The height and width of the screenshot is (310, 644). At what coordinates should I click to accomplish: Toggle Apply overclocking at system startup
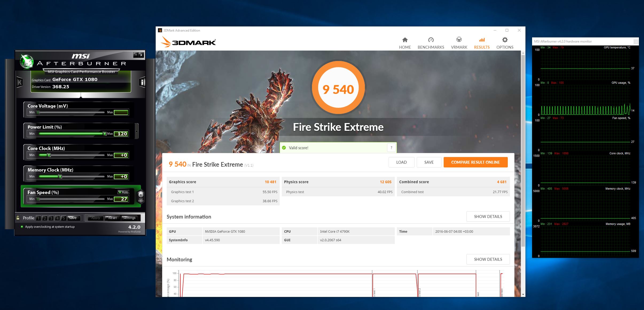[x=22, y=227]
